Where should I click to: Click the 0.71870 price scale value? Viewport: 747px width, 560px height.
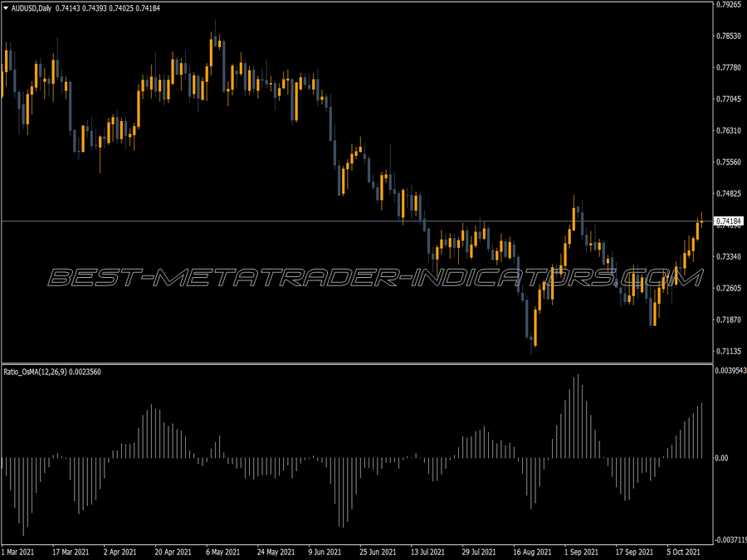click(x=730, y=319)
